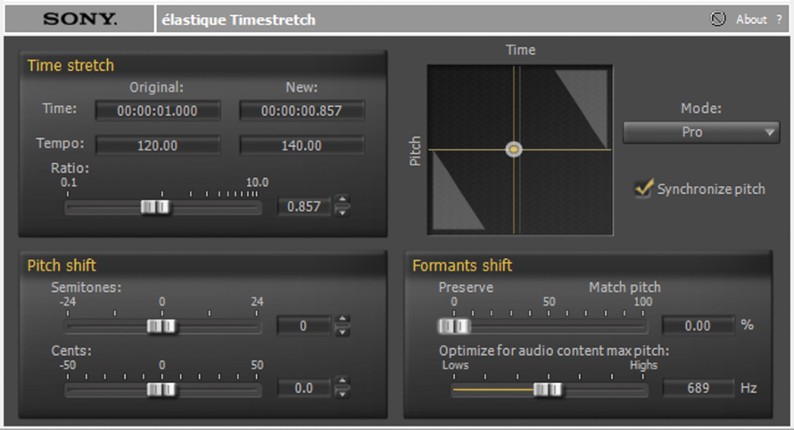
Task: Decrease Ratio value with down arrow
Action: tap(343, 212)
